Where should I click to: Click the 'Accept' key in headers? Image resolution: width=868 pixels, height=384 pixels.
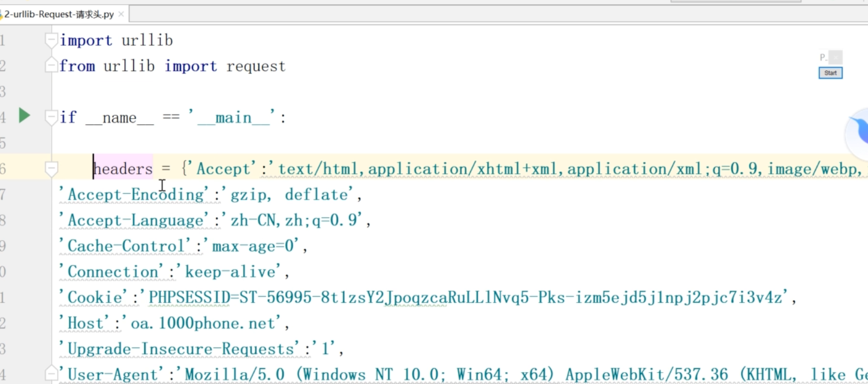(223, 169)
